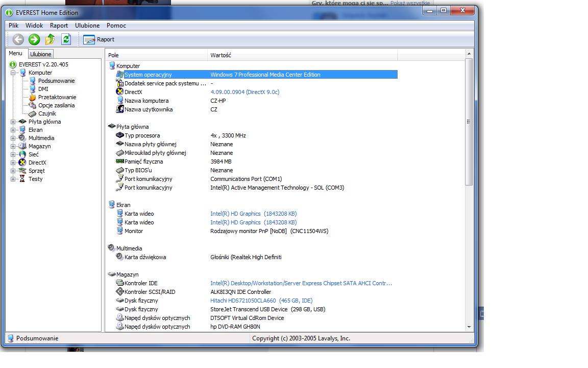588x368 pixels.
Task: Expand the Magazyn tree node
Action: coord(13,147)
